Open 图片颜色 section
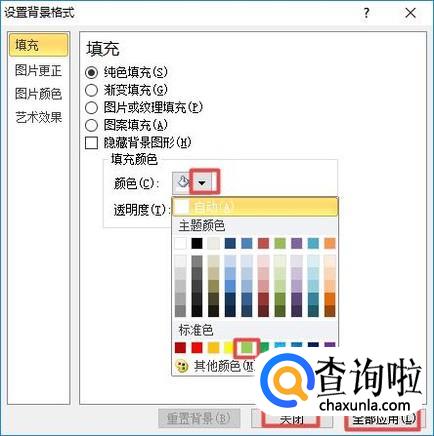Image resolution: width=434 pixels, height=436 pixels. tap(38, 94)
